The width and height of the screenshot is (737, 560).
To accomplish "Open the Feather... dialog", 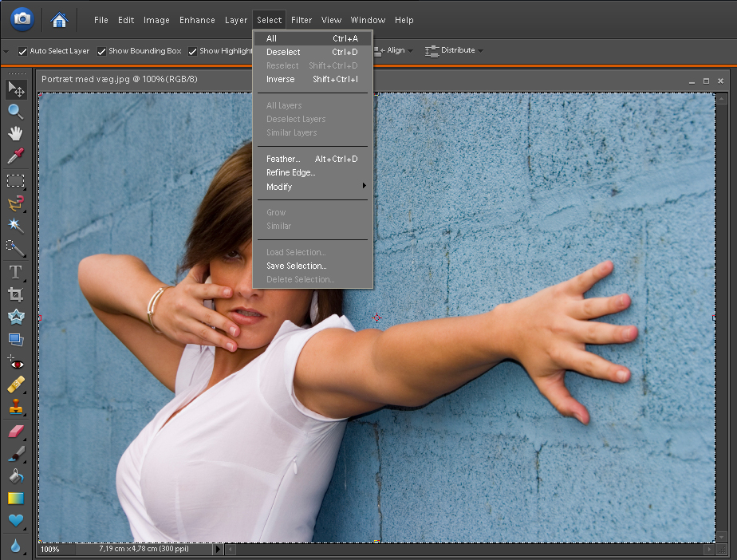I will click(283, 159).
